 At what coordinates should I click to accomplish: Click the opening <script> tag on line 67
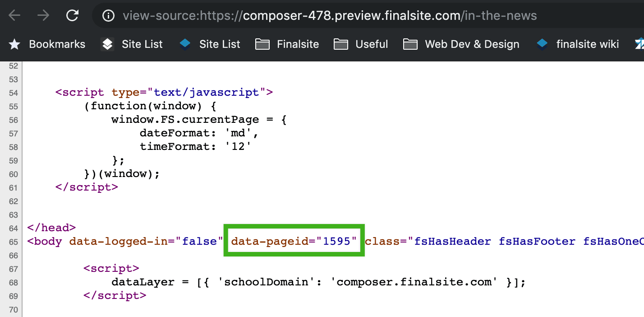pyautogui.click(x=111, y=268)
